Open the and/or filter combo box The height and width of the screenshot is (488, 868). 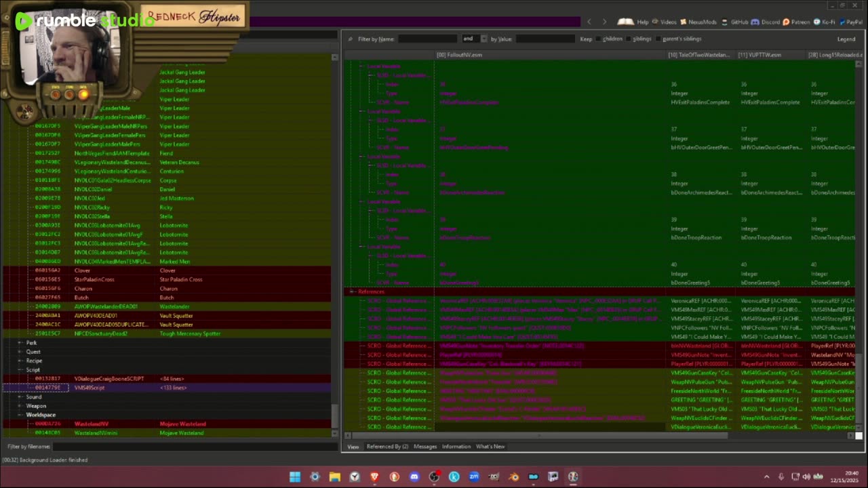[x=475, y=39]
